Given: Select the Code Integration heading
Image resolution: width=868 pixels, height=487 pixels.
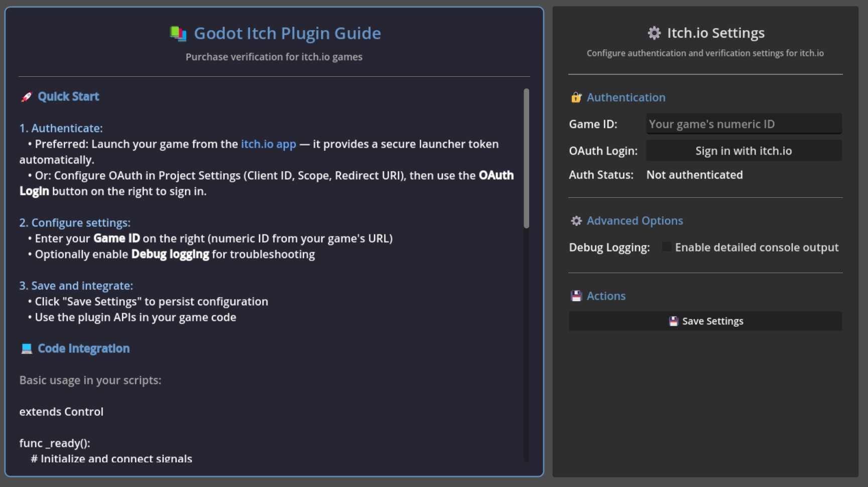Looking at the screenshot, I should point(83,347).
